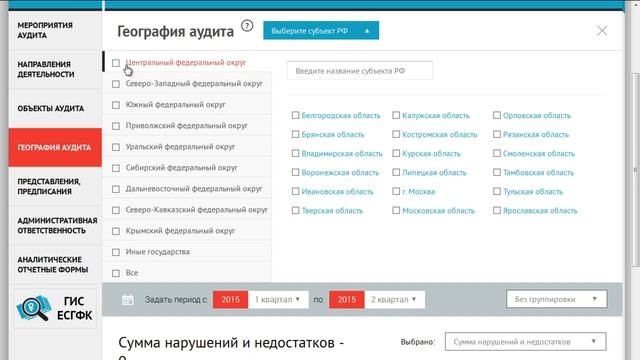
Task: Open Объекты аудита menu section
Action: (x=55, y=109)
